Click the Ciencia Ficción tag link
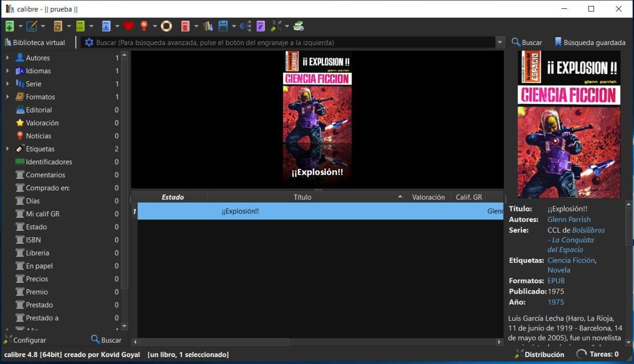Image resolution: width=634 pixels, height=364 pixels. 571,260
